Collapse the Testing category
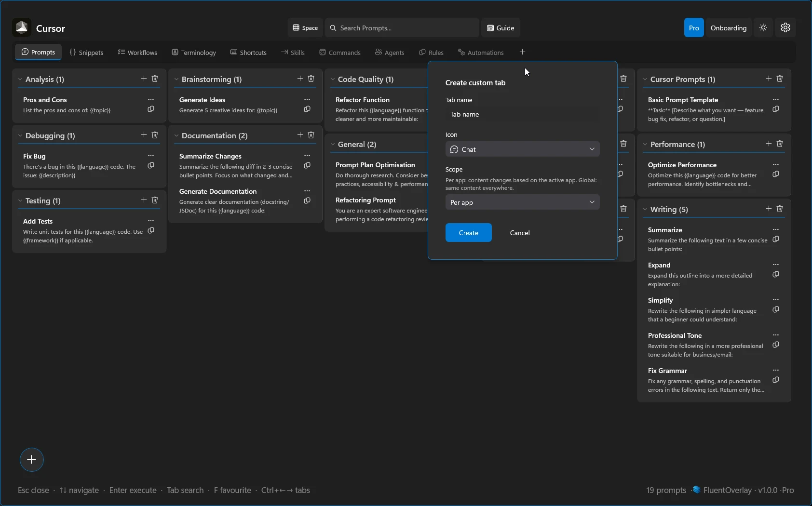The width and height of the screenshot is (812, 506). pos(20,200)
